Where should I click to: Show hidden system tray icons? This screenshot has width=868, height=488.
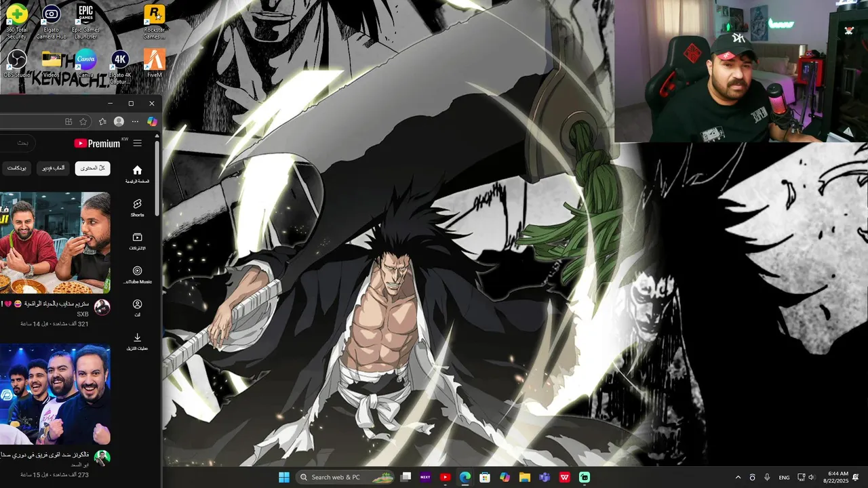738,477
